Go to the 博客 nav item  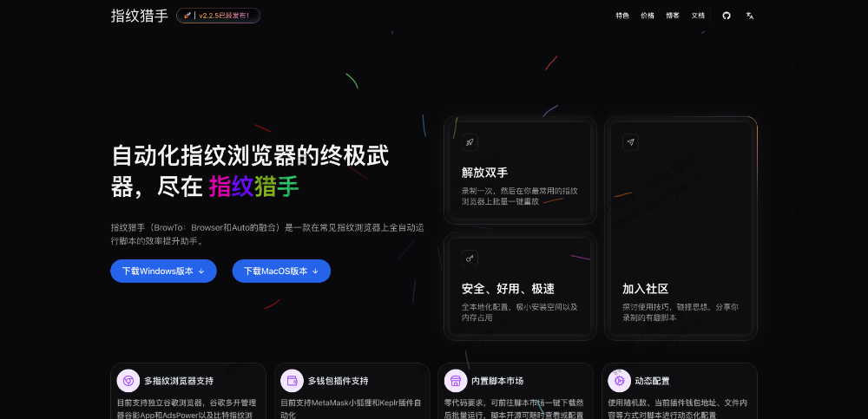click(x=673, y=16)
